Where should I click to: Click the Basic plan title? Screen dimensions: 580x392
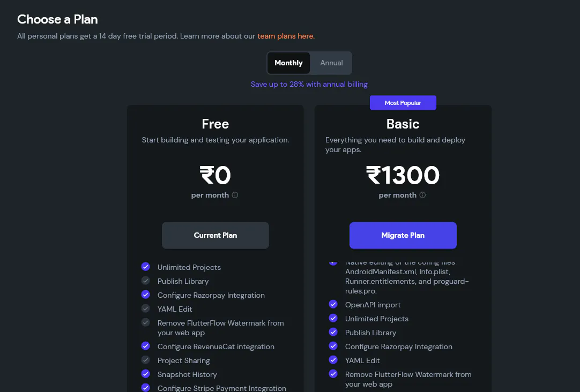[x=403, y=124]
